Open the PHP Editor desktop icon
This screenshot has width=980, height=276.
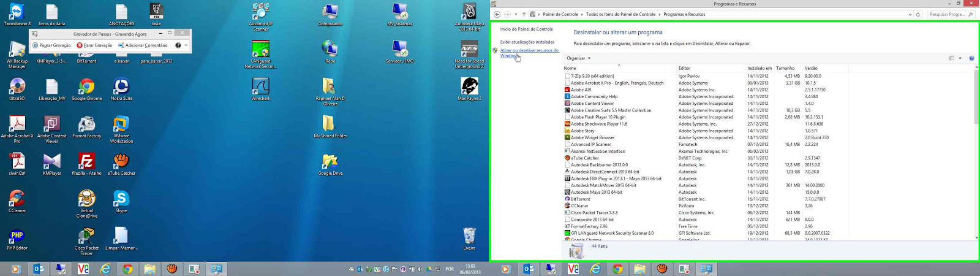pos(17,239)
